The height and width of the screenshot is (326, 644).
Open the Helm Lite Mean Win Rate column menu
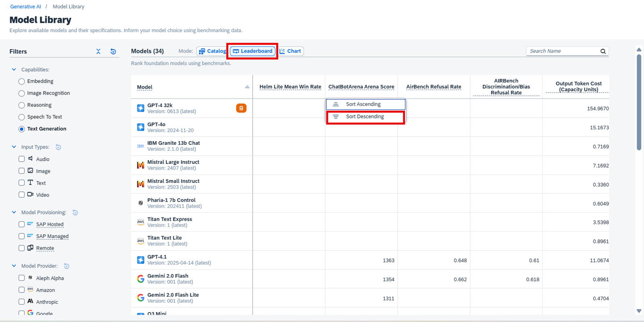click(x=290, y=87)
